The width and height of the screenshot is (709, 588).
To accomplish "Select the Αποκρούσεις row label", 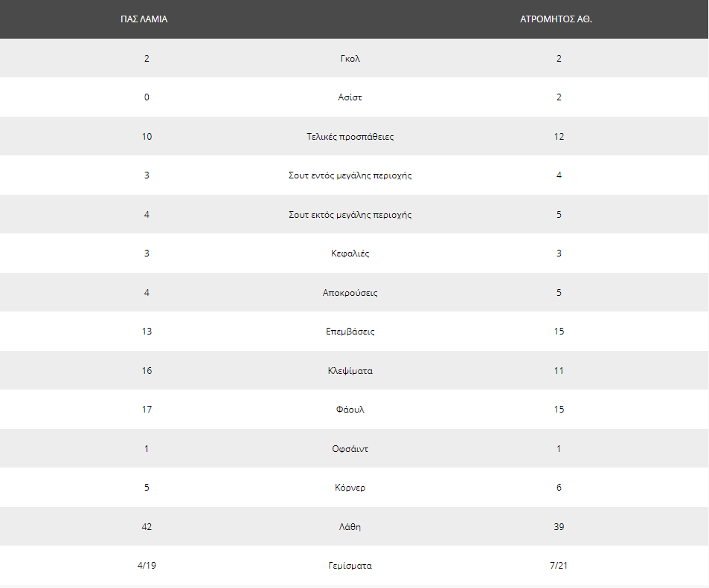I will 350,293.
